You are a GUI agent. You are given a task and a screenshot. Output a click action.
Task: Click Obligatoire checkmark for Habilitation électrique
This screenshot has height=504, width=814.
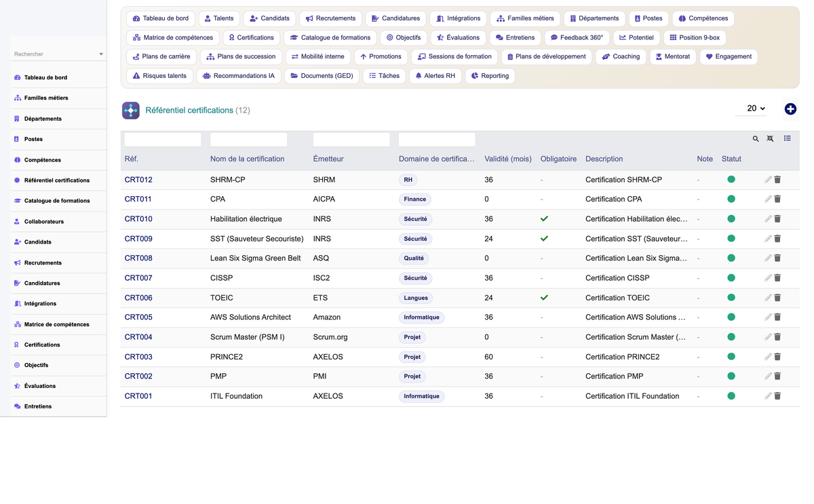pyautogui.click(x=544, y=219)
